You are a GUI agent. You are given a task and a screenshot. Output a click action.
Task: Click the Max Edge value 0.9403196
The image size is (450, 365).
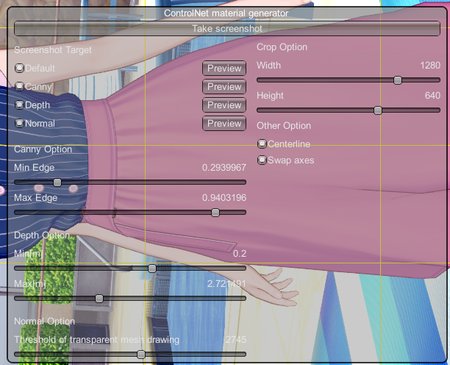click(x=224, y=198)
